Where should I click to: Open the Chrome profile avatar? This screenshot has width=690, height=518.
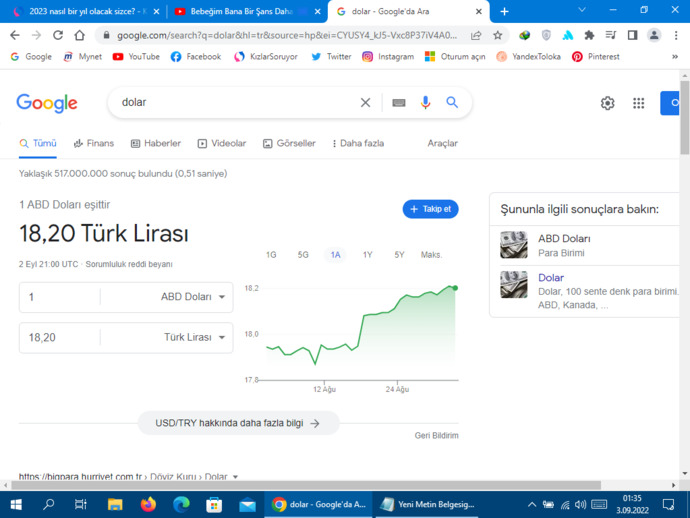point(654,35)
